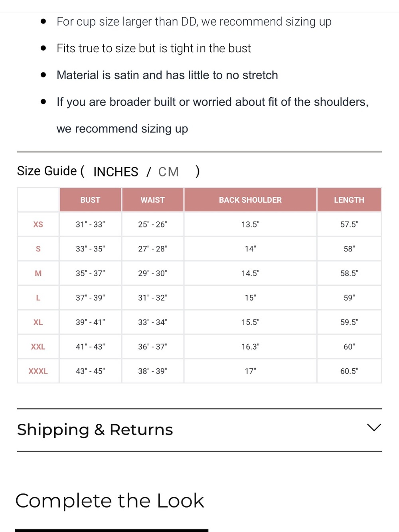Viewport: 399px width, 532px height.
Task: Select the M size row label
Action: 38,273
